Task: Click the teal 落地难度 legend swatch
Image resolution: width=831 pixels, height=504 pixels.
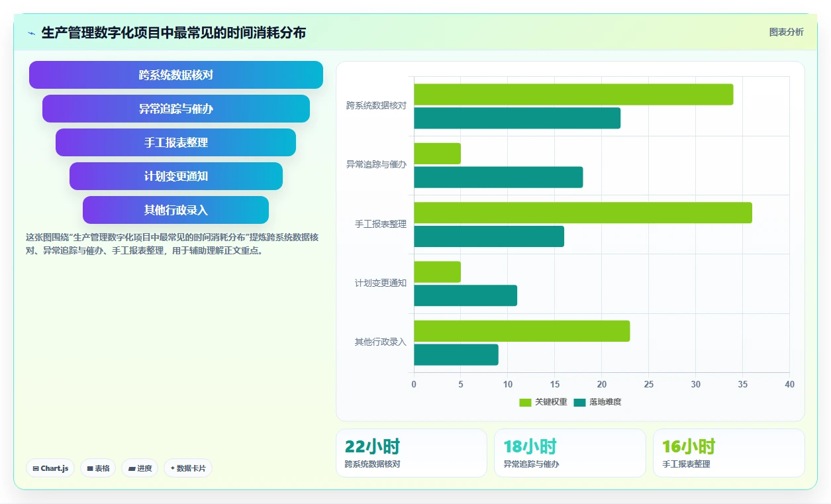Action: tap(580, 402)
